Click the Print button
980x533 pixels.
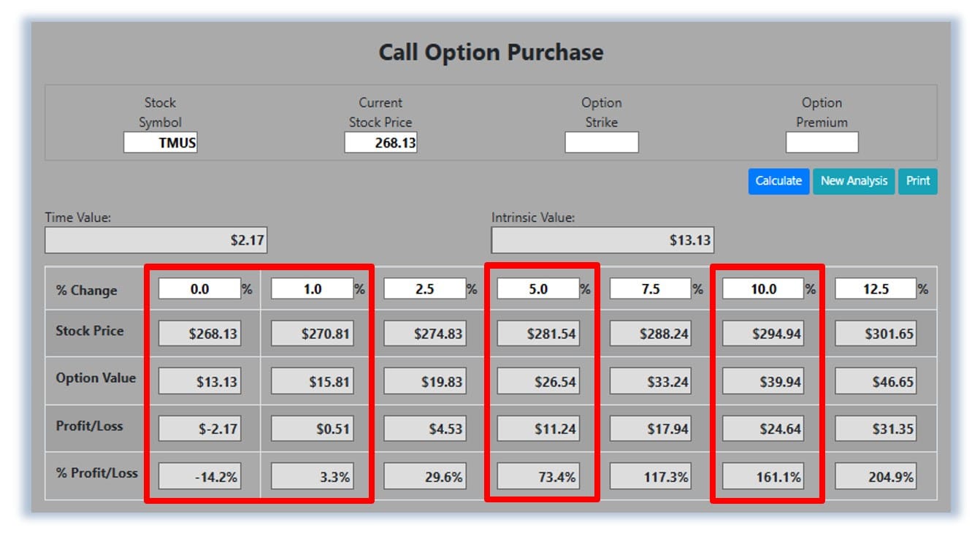pos(917,181)
